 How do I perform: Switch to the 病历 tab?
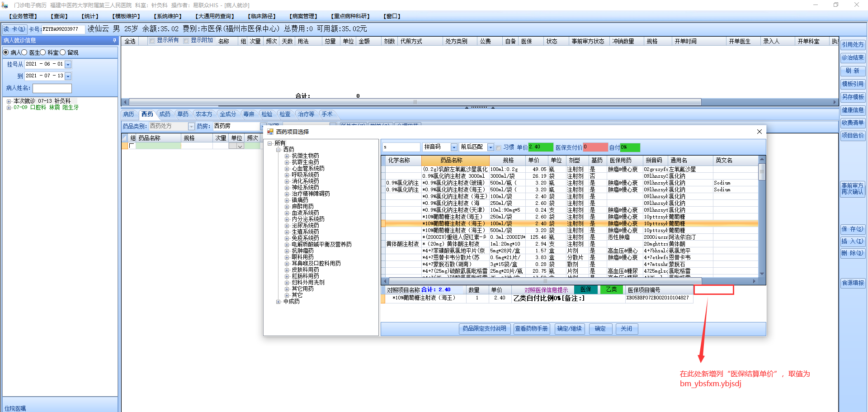[x=129, y=114]
